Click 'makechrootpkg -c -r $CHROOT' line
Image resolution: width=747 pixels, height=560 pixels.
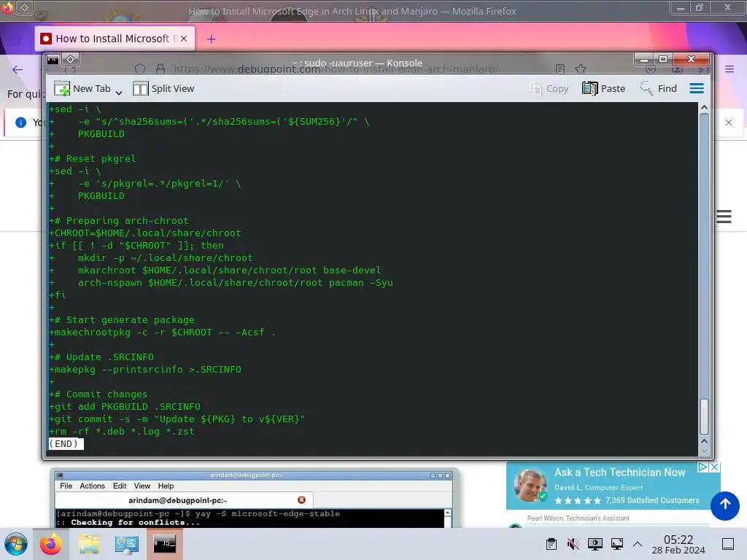tap(162, 332)
